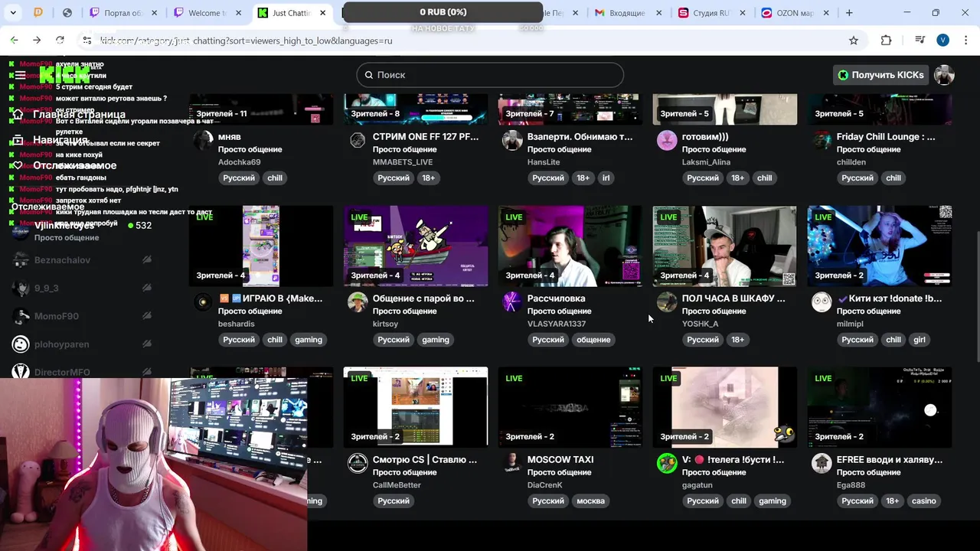Open the DiaCrenK channel avatar
980x551 pixels.
(x=512, y=463)
